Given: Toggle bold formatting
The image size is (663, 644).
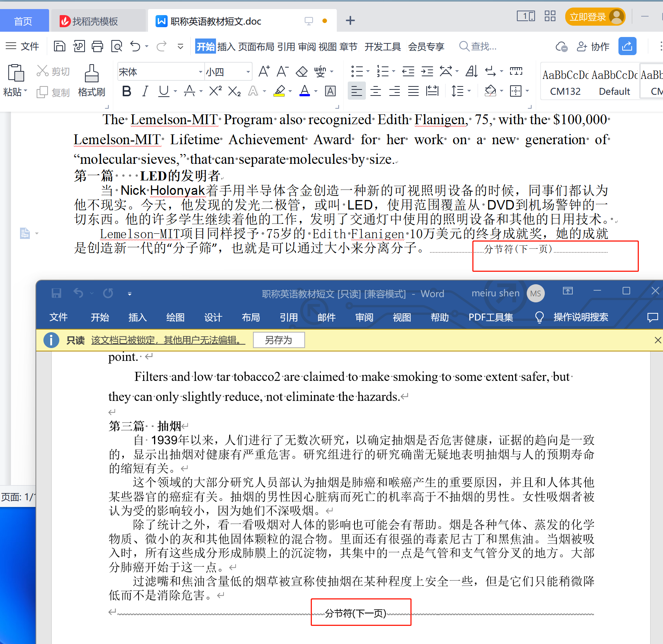Looking at the screenshot, I should click(x=126, y=91).
